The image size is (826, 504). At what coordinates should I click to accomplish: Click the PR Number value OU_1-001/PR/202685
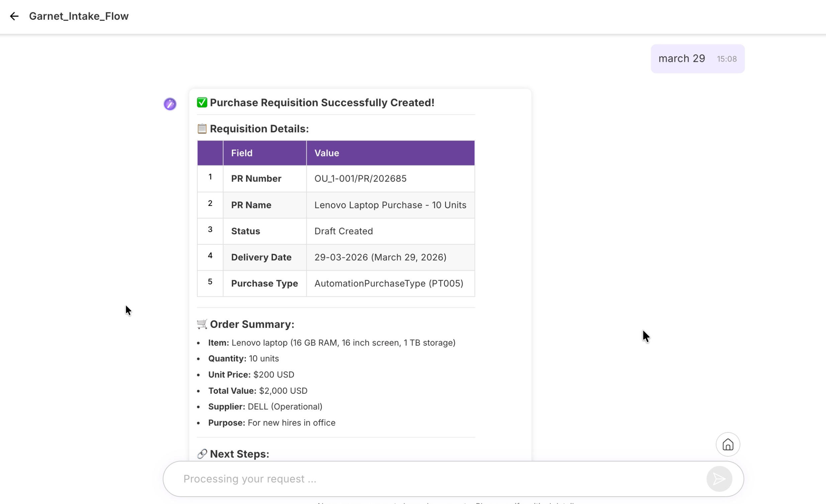[x=360, y=178]
